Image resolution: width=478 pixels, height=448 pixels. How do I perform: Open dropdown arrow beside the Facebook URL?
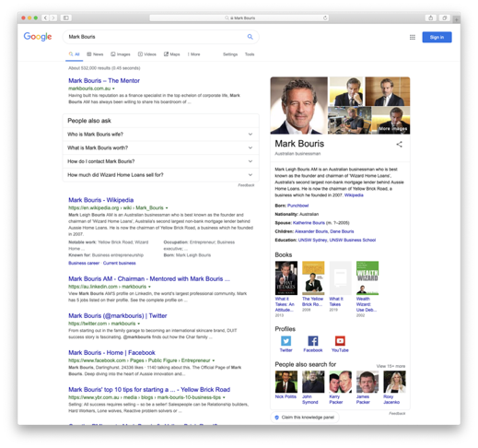coord(214,360)
